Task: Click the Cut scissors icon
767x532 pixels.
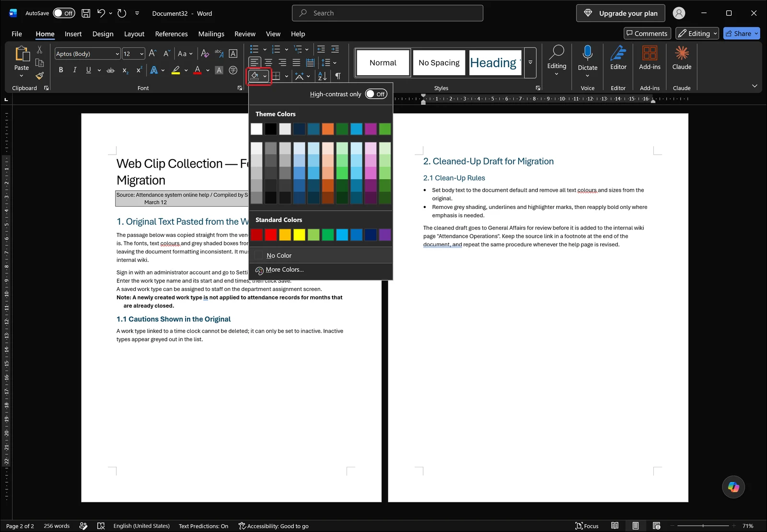Action: [40, 50]
